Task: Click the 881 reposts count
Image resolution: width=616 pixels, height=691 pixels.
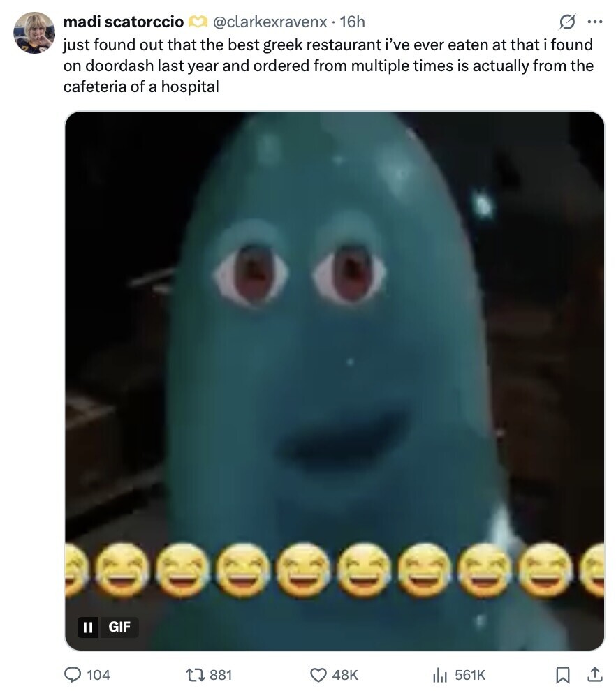Action: tap(221, 675)
